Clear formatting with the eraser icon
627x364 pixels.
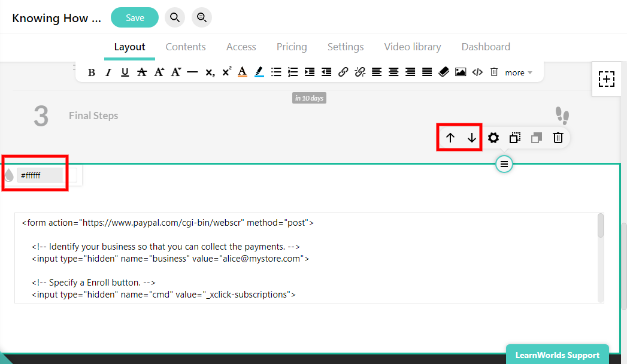(x=444, y=72)
